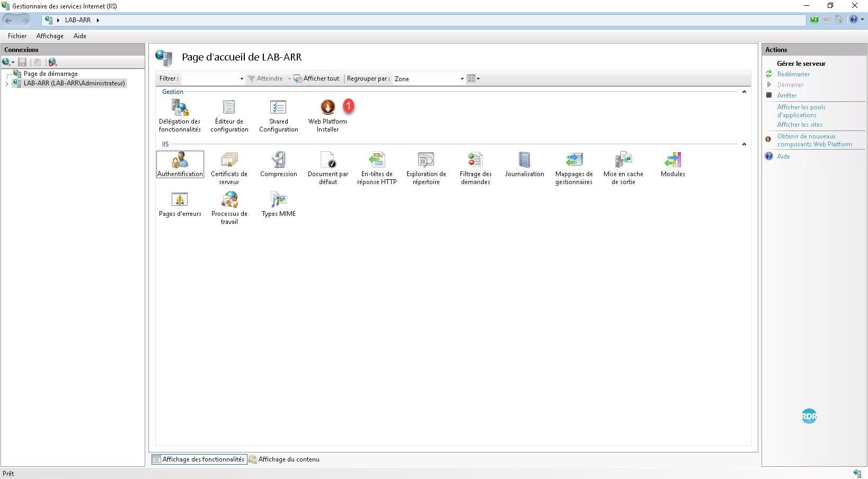Image resolution: width=868 pixels, height=479 pixels.
Task: Select the Types MIME icon
Action: point(278,204)
